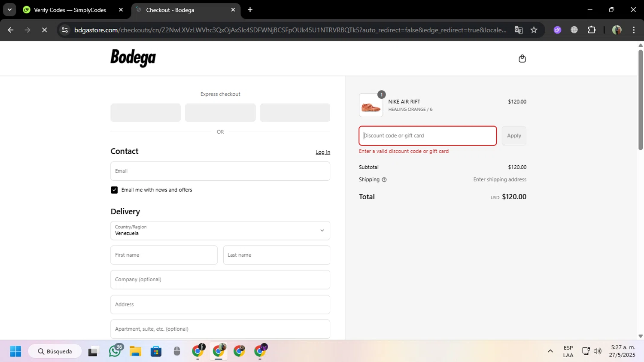Click the browser address bar URL
This screenshot has width=644, height=362.
click(x=290, y=30)
